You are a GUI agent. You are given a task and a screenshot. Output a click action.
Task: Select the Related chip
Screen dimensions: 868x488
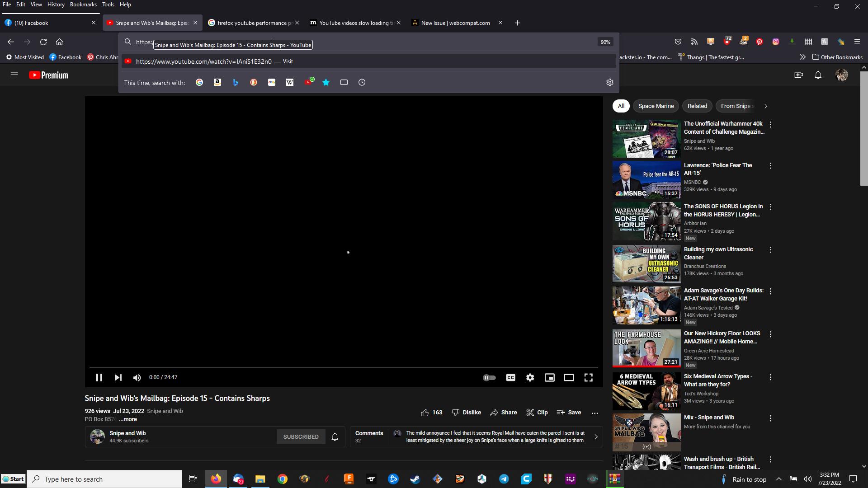pos(697,106)
